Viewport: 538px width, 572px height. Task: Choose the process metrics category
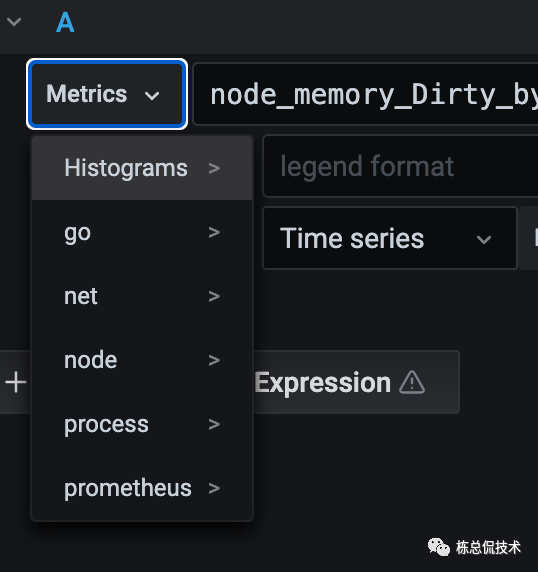[142, 424]
